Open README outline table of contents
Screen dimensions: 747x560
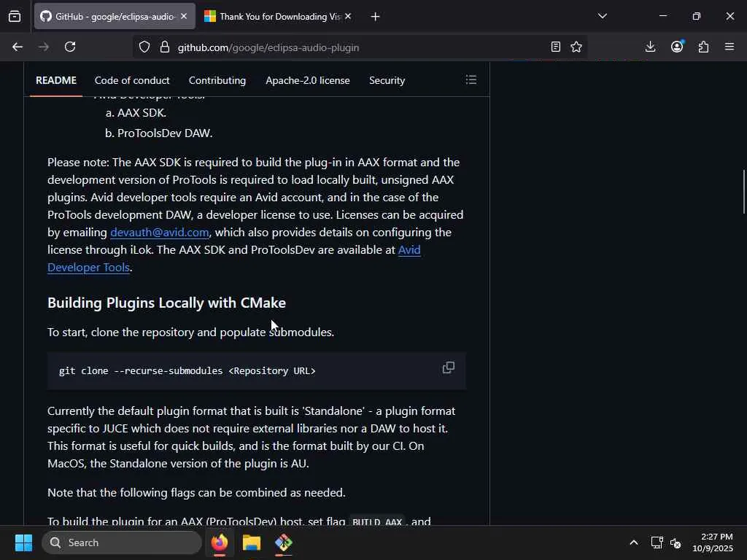[471, 80]
